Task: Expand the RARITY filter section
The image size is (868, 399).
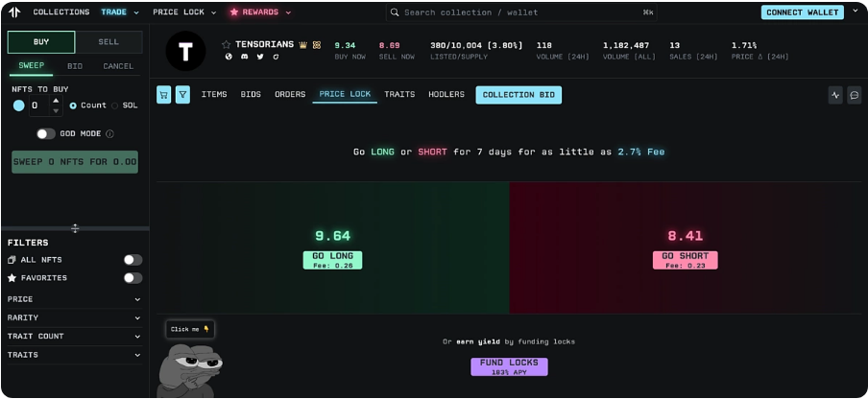Action: pyautogui.click(x=75, y=317)
